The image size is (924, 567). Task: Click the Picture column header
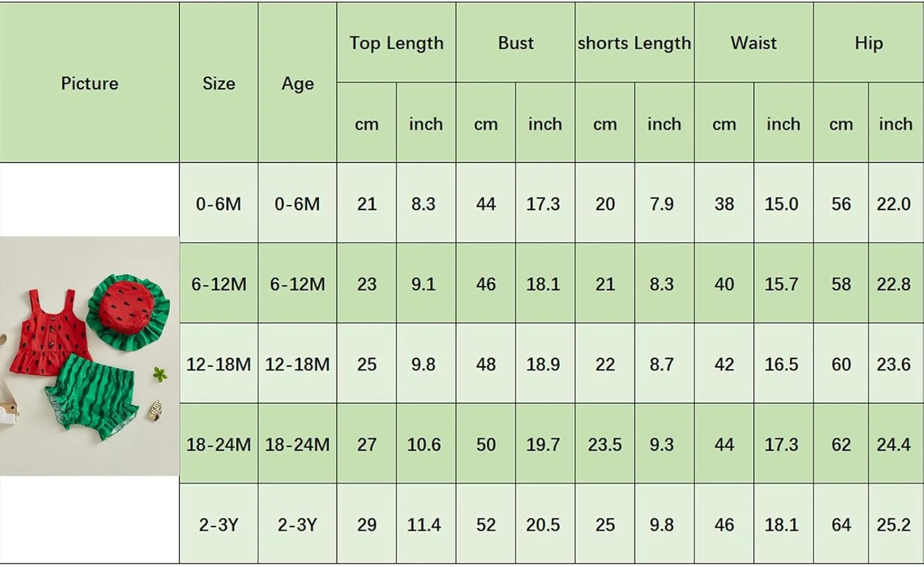(x=90, y=83)
